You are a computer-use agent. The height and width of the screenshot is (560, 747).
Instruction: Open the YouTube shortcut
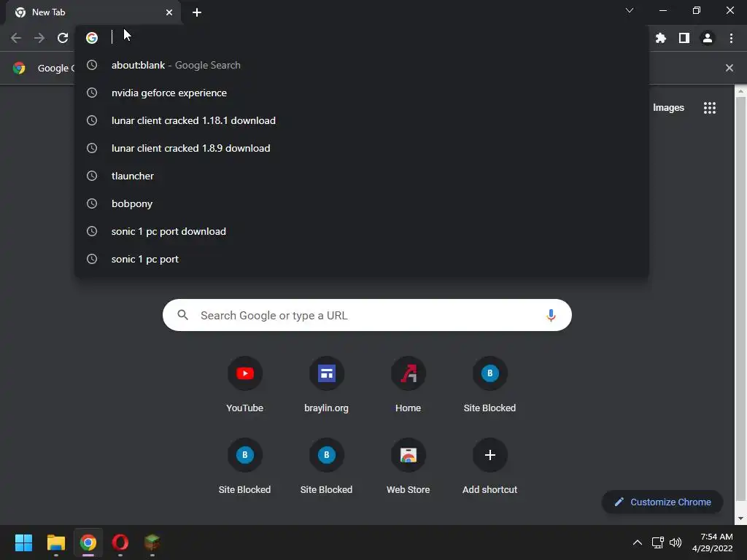point(244,385)
